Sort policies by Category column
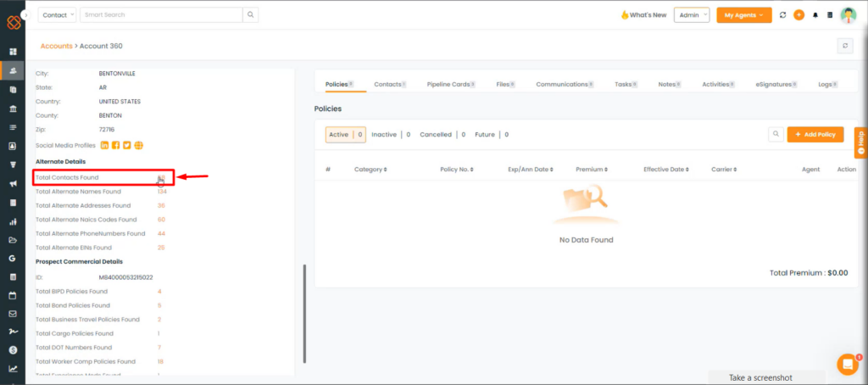The image size is (868, 385). click(370, 170)
